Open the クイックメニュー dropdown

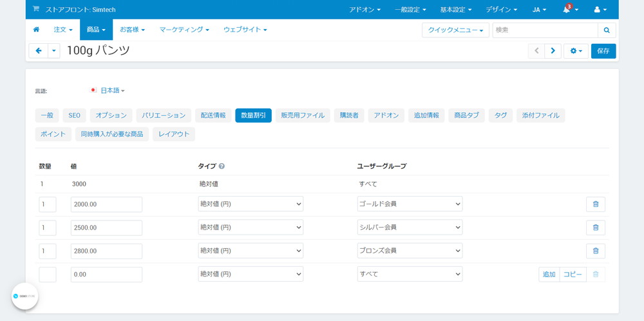(455, 30)
